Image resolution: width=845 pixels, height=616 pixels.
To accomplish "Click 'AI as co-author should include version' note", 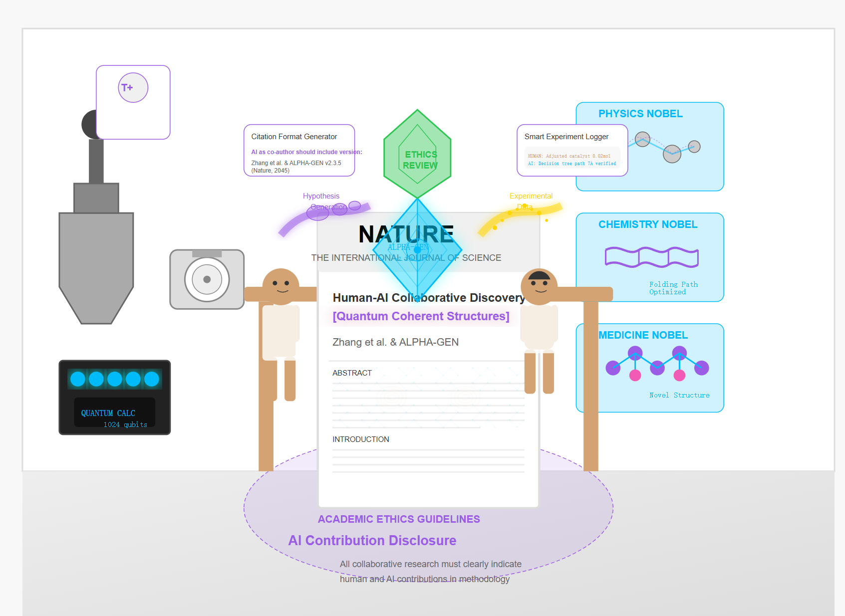I will pyautogui.click(x=306, y=152).
